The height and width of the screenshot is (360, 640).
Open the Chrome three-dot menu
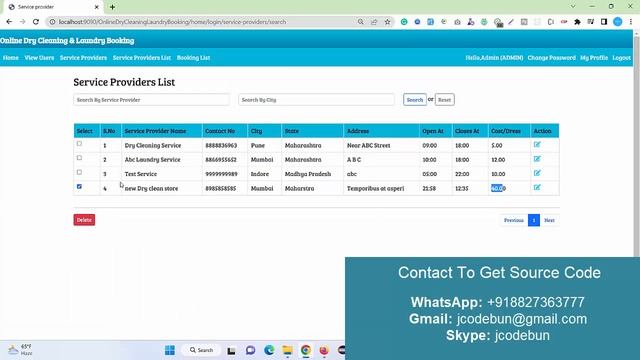pyautogui.click(x=631, y=22)
